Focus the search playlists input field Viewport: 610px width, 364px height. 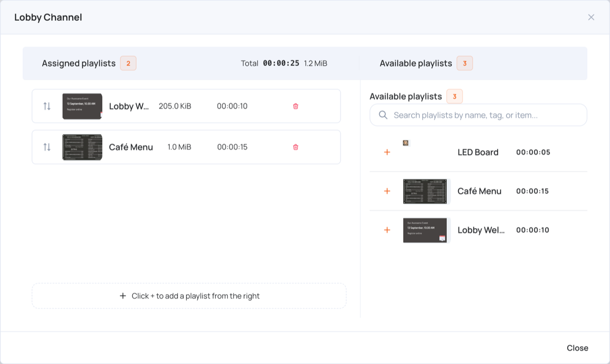pos(478,115)
